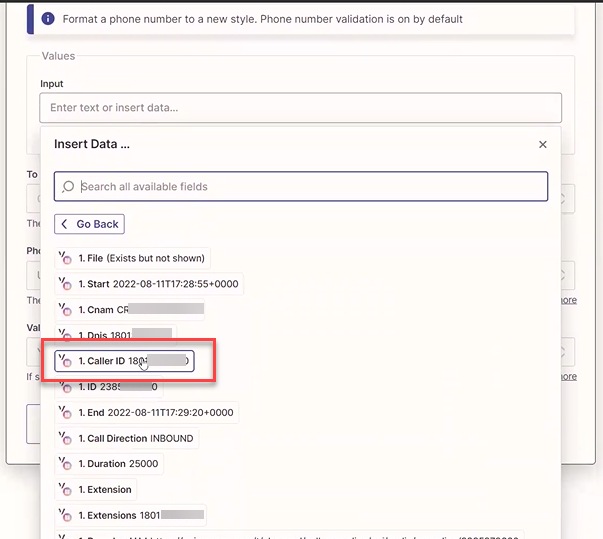The image size is (603, 539).
Task: Select the 1. Extension field
Action: [96, 489]
